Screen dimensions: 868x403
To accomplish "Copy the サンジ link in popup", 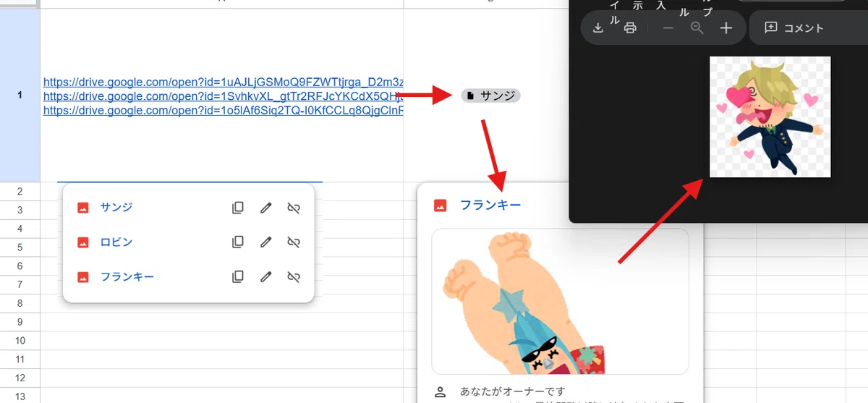I will click(238, 208).
